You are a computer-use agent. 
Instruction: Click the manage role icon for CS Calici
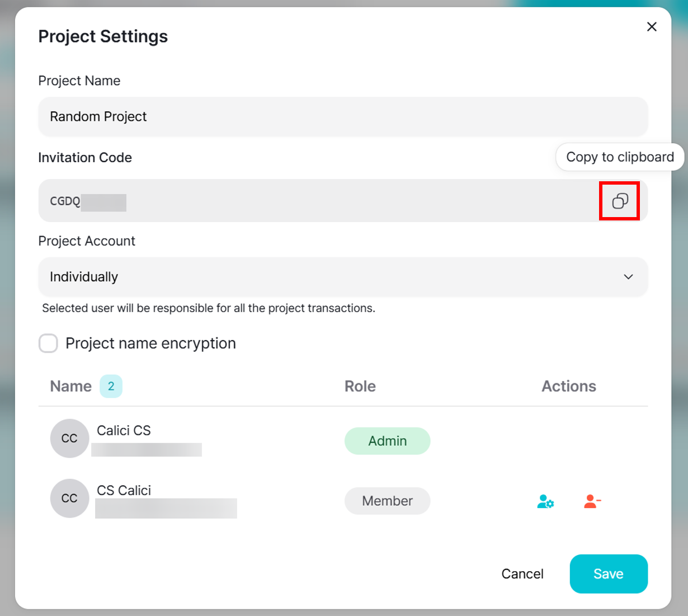pos(545,501)
